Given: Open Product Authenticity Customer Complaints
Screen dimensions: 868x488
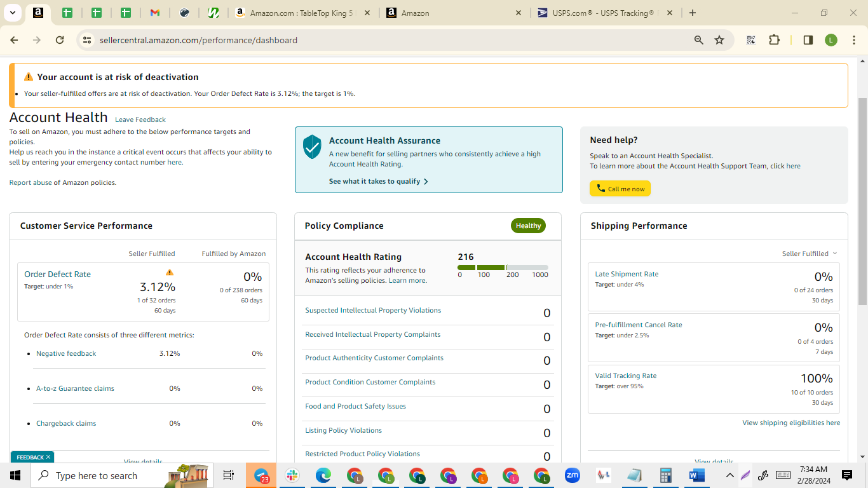Looking at the screenshot, I should (x=374, y=358).
